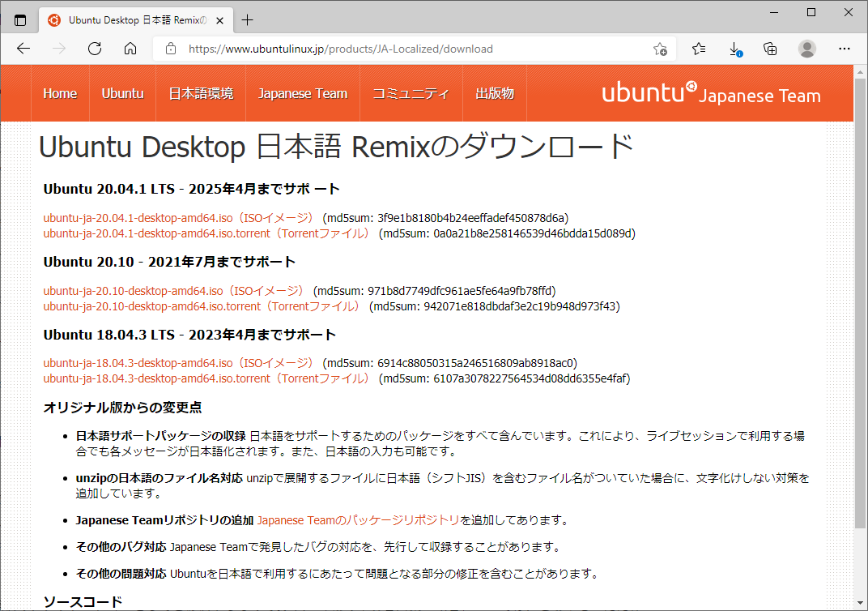Screen dimensions: 868x611
Task: Click the page title Ubuntu Desktop 日本語 Remixのダウンロード
Action: [336, 147]
